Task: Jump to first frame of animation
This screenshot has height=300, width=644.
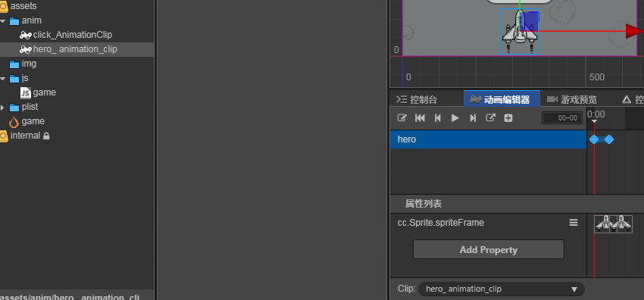Action: pos(420,117)
